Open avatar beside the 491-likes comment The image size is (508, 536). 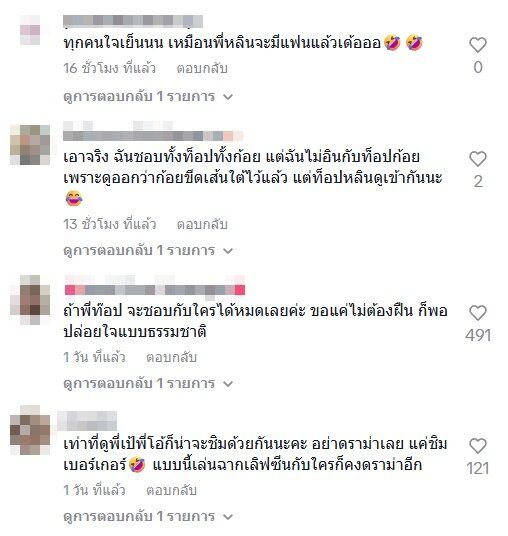pyautogui.click(x=30, y=300)
